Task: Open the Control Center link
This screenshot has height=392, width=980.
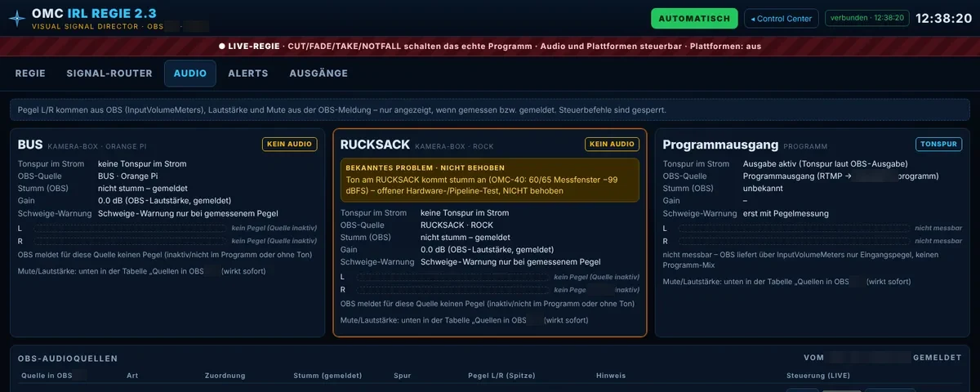Action: 782,18
